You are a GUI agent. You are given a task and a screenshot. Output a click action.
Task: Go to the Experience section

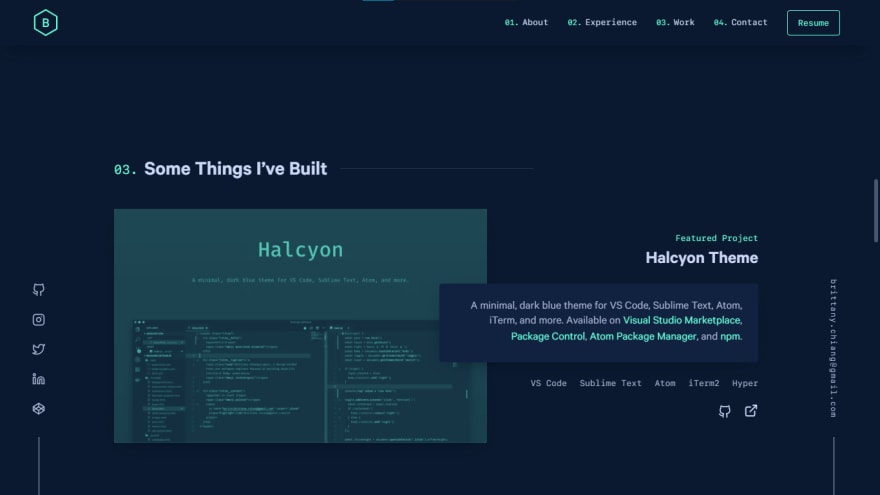pyautogui.click(x=602, y=22)
